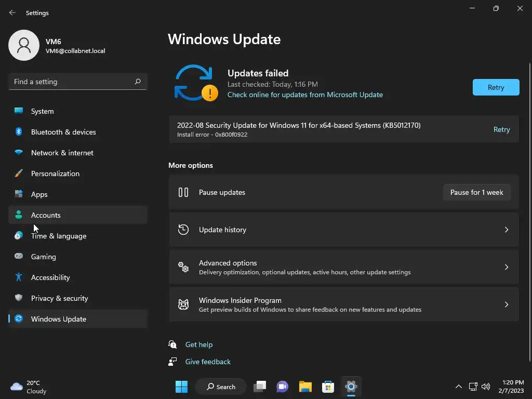Click the Get help icon
This screenshot has height=399, width=532.
pyautogui.click(x=172, y=344)
